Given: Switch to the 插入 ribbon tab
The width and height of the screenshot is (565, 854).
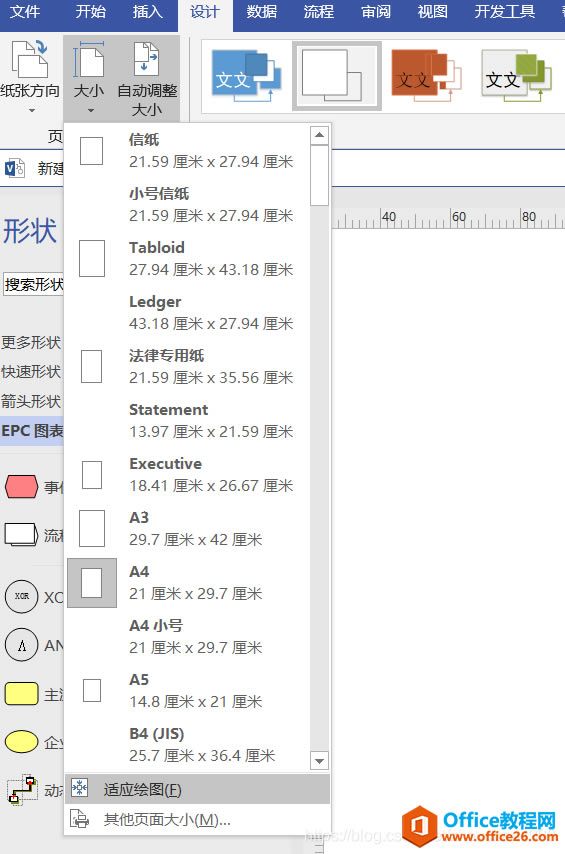Looking at the screenshot, I should 147,12.
